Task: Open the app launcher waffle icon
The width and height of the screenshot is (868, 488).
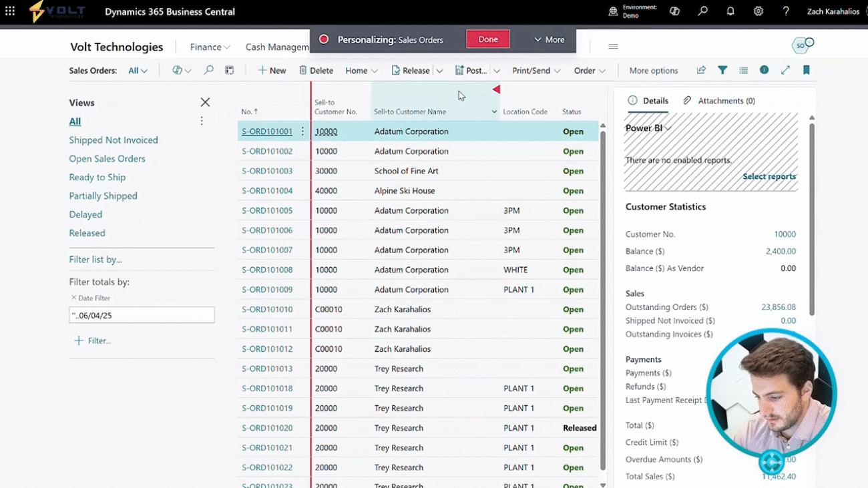Action: point(10,11)
